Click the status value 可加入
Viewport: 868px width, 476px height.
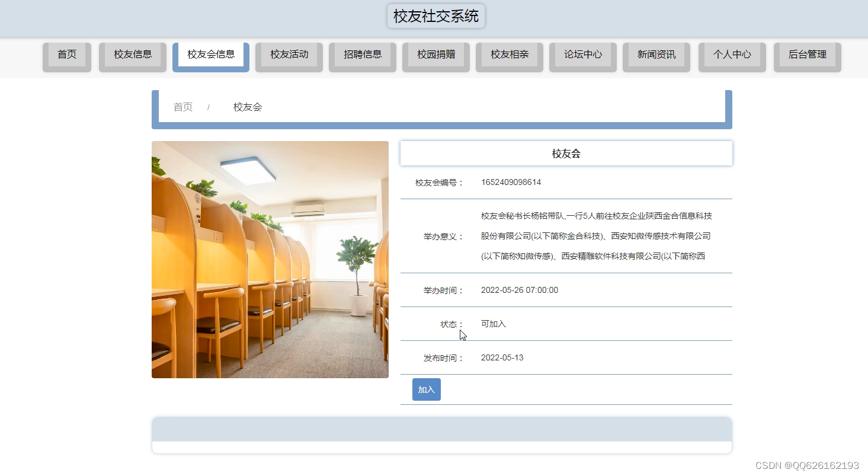pyautogui.click(x=494, y=324)
